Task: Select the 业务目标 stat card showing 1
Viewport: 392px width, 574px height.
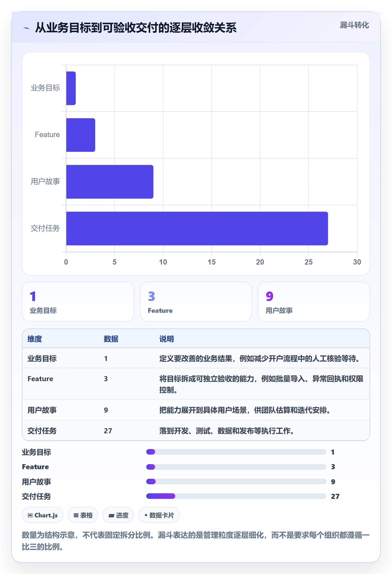Action: [x=78, y=302]
